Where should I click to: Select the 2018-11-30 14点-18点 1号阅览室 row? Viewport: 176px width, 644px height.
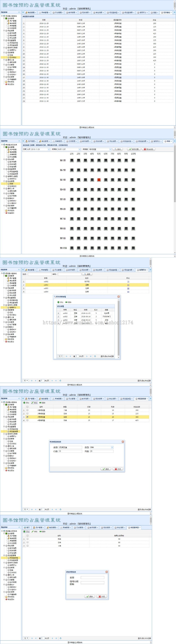98,77
